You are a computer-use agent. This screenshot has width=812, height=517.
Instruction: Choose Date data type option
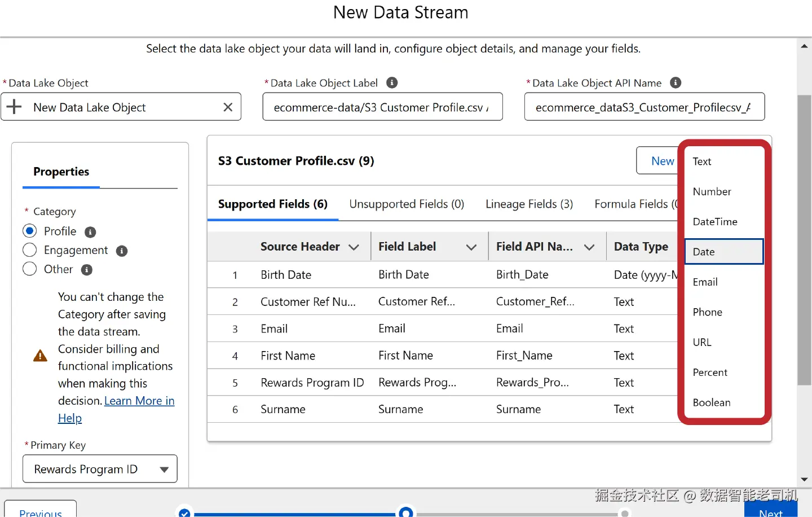point(724,252)
